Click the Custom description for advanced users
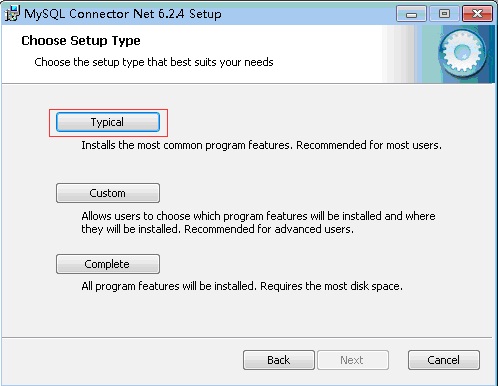498x386 pixels. (x=258, y=223)
